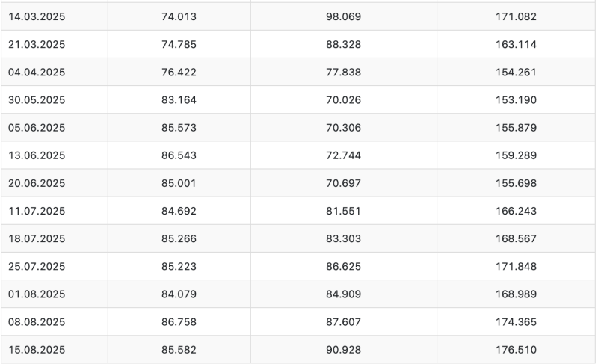598x364 pixels.
Task: Click the value 98.069
Action: pos(343,16)
